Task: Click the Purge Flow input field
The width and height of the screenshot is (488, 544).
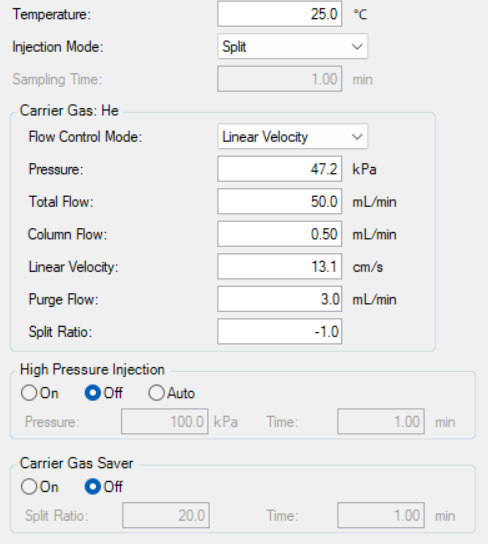Action: [280, 299]
